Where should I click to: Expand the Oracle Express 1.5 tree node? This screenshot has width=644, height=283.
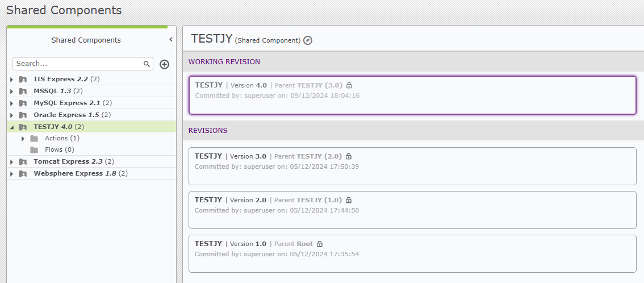pos(12,115)
